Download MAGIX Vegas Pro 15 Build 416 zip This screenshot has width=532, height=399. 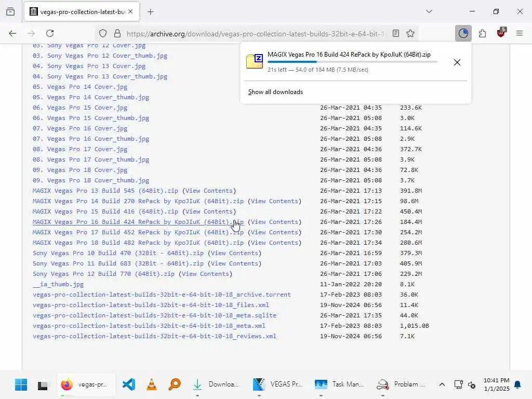tap(105, 211)
